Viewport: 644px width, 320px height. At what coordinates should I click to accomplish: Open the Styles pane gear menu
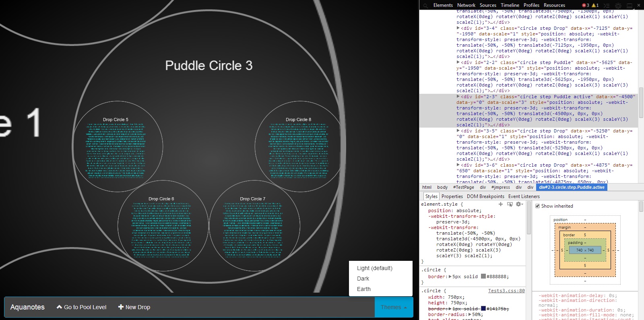point(519,204)
